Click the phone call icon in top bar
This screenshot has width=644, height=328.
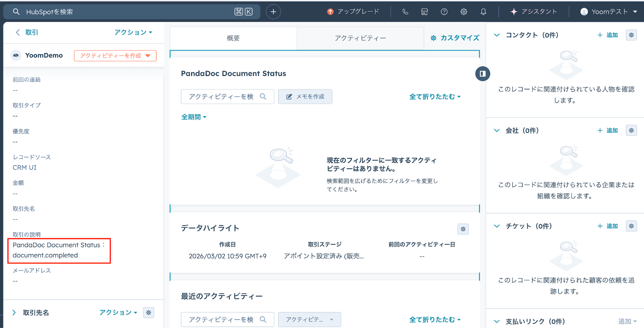405,12
